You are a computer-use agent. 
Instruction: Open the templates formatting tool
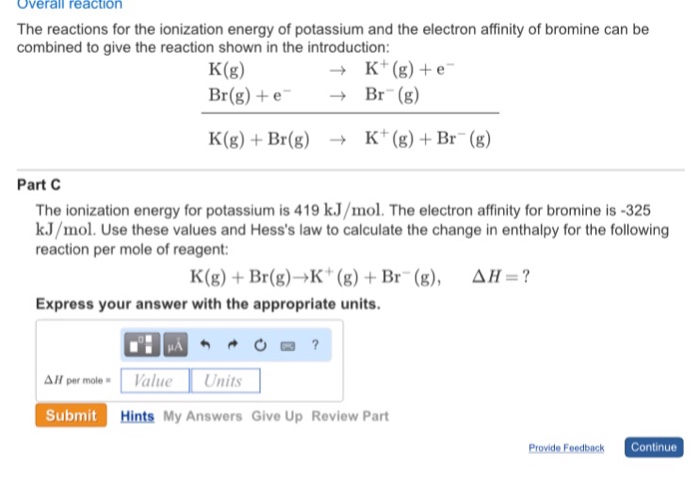tap(139, 346)
